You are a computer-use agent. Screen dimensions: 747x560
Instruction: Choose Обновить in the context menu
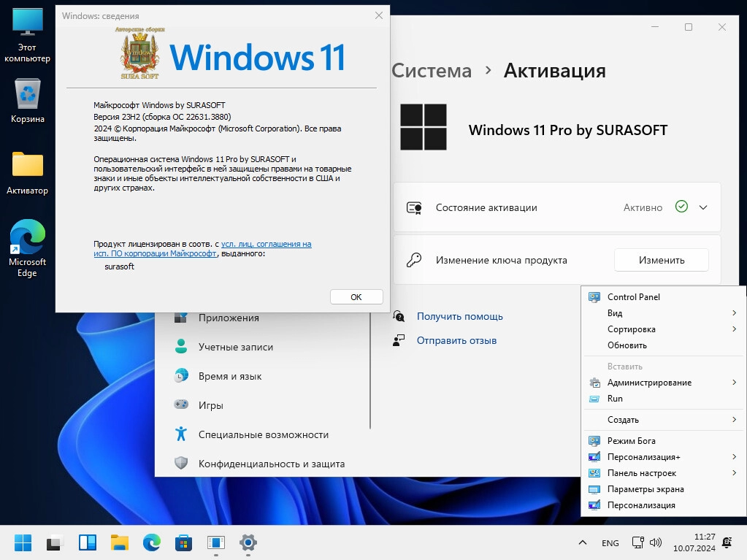[627, 345]
